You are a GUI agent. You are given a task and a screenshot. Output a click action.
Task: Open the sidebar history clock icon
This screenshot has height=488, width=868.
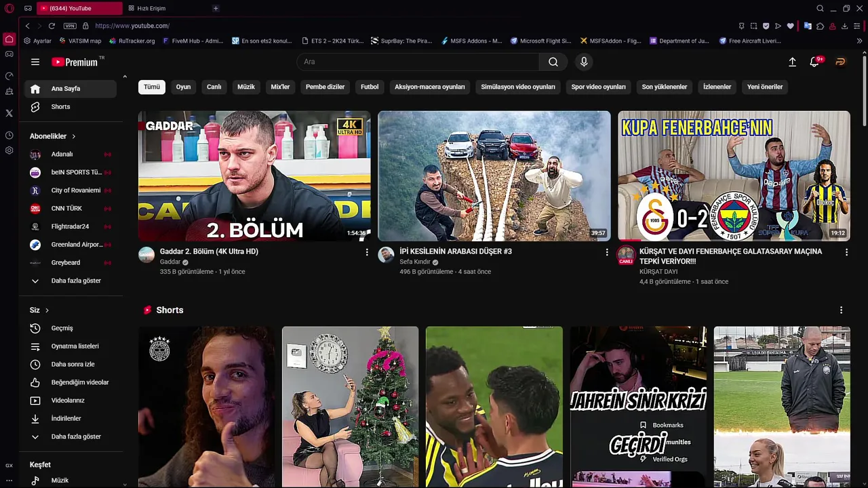click(x=9, y=136)
